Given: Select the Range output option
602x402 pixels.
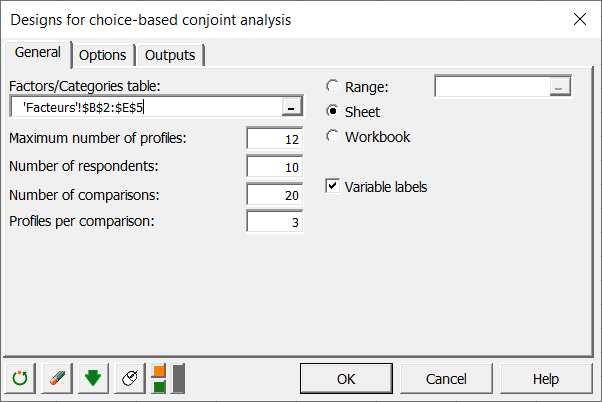Looking at the screenshot, I should tap(333, 87).
